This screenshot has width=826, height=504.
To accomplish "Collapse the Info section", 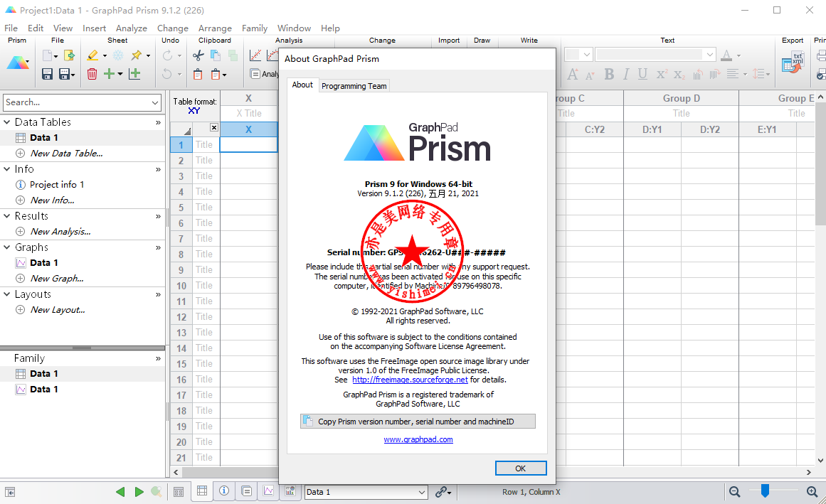I will (7, 169).
